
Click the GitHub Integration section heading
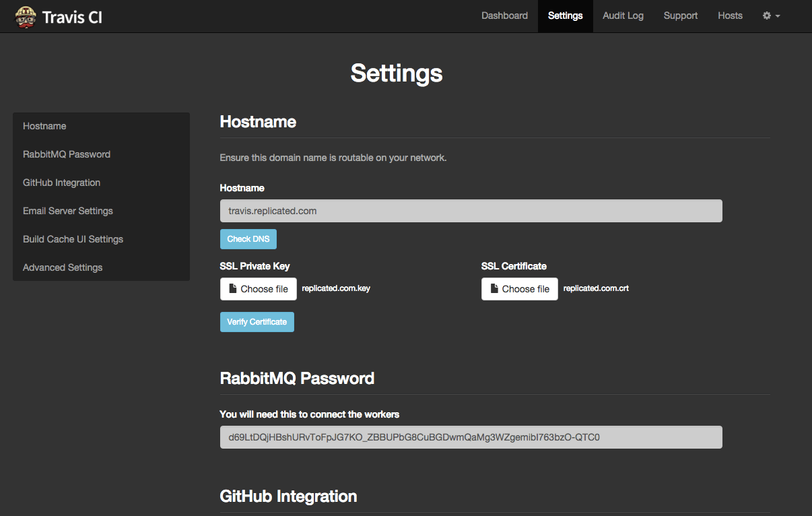[x=288, y=496]
